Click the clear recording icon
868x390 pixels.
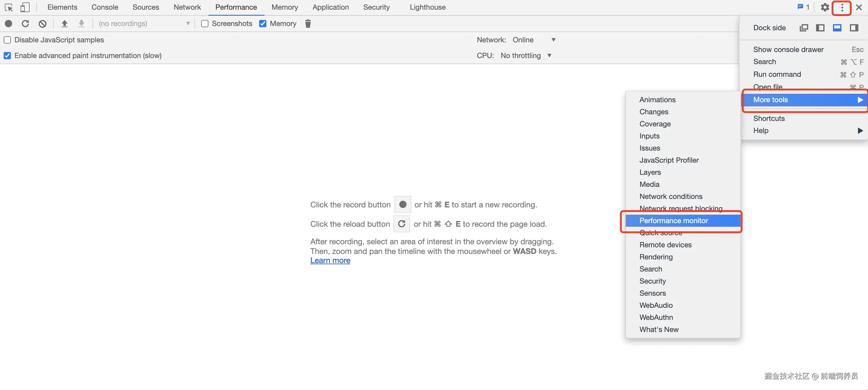(43, 24)
